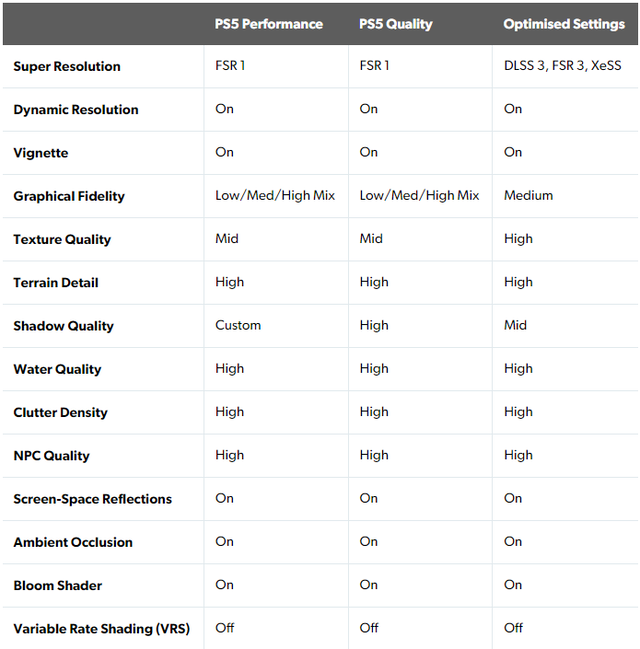Click Medium in the Graphical Fidelity row
Image resolution: width=640 pixels, height=649 pixels.
(x=529, y=196)
